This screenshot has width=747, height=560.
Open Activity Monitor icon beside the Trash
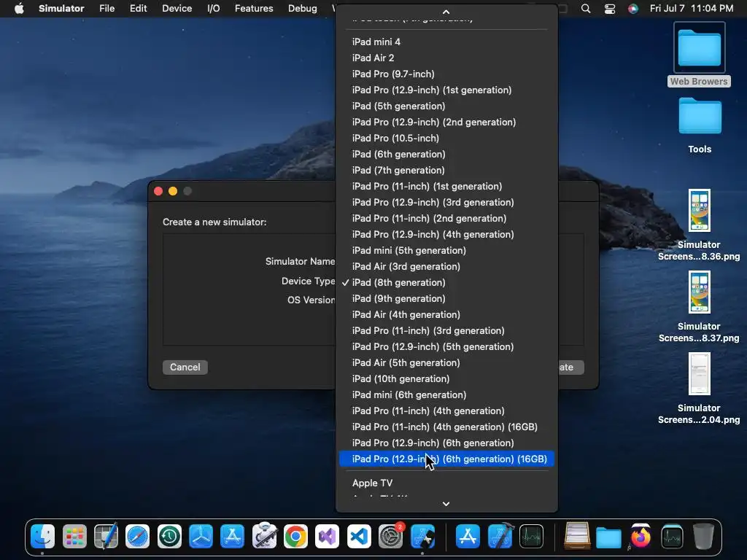tap(672, 537)
